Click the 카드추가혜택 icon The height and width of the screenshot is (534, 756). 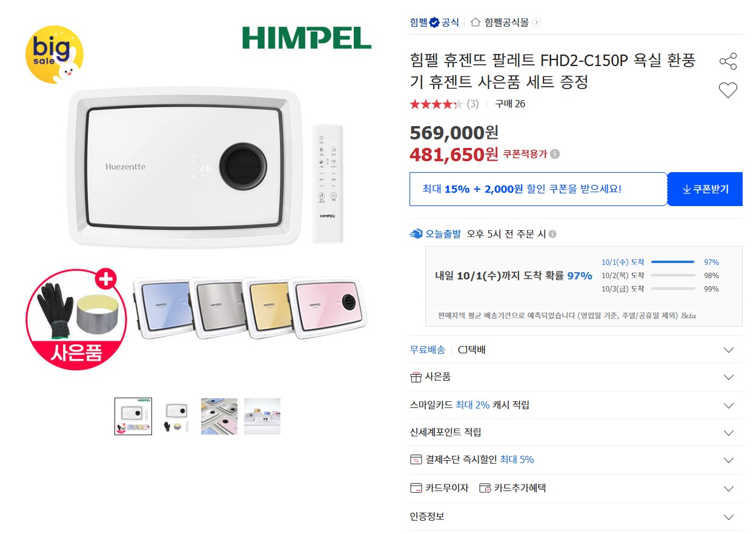(485, 488)
